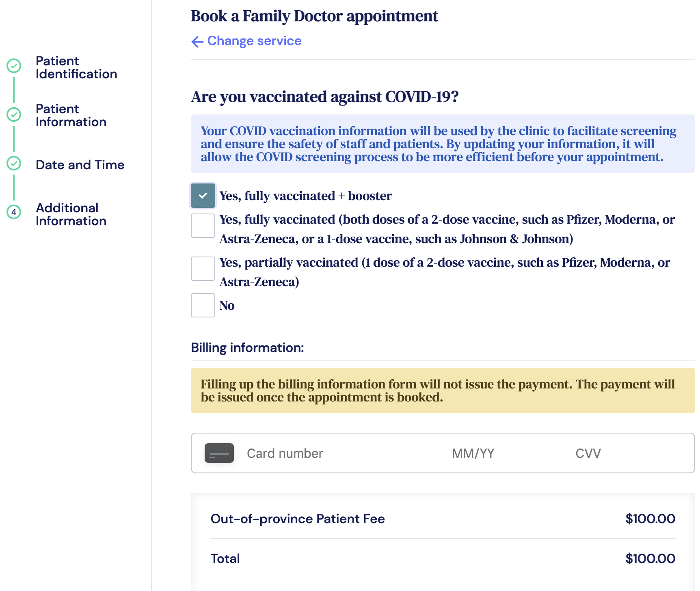Click the Date and Time checkmark icon
This screenshot has height=591, width=700.
pos(14,163)
